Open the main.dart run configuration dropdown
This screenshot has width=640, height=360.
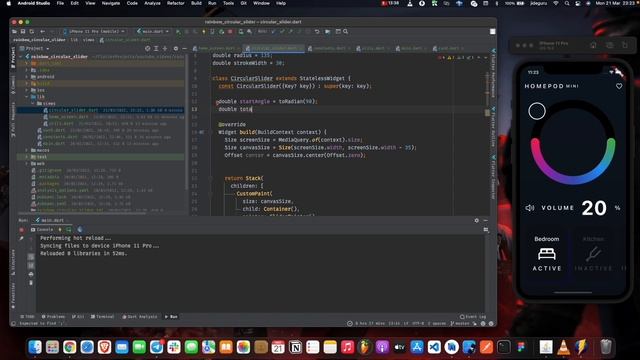pyautogui.click(x=153, y=31)
